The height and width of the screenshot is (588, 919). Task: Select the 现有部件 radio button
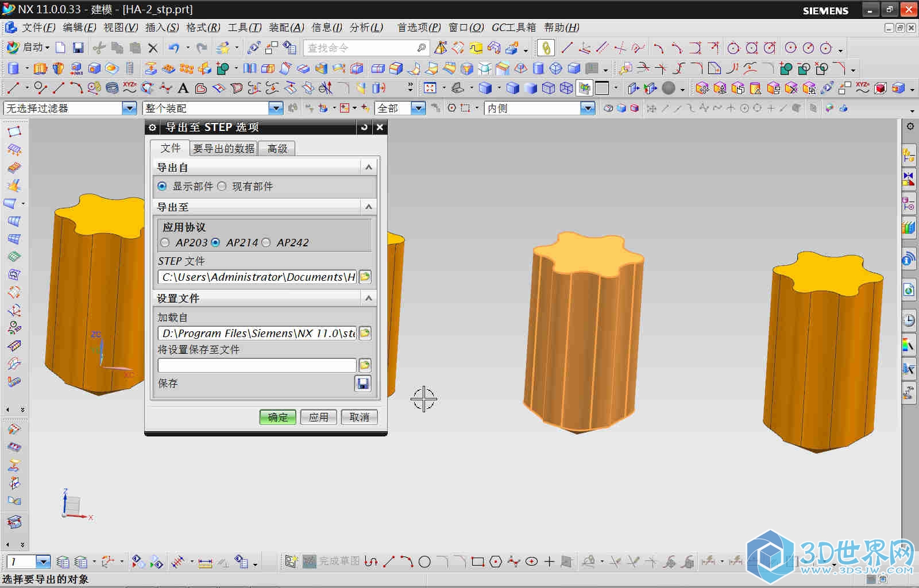222,186
